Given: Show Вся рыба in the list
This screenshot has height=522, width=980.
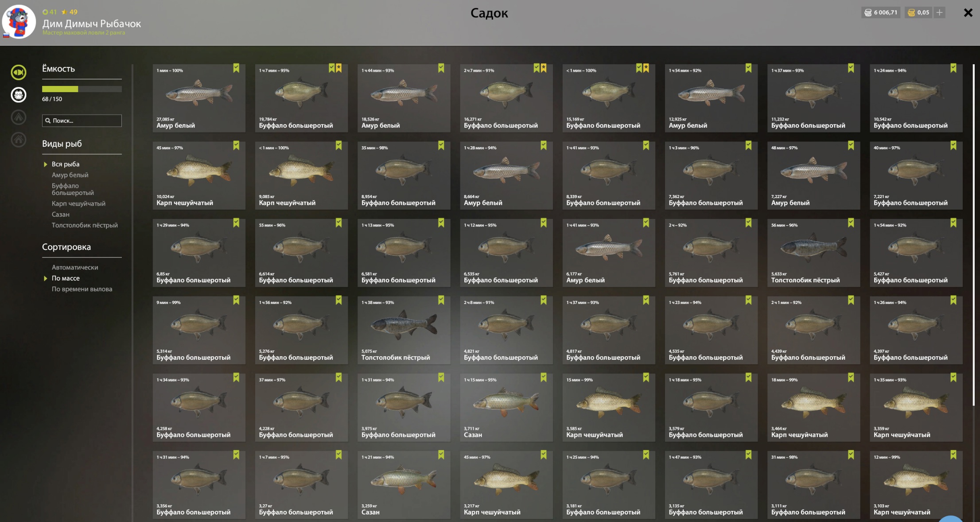Looking at the screenshot, I should point(66,164).
